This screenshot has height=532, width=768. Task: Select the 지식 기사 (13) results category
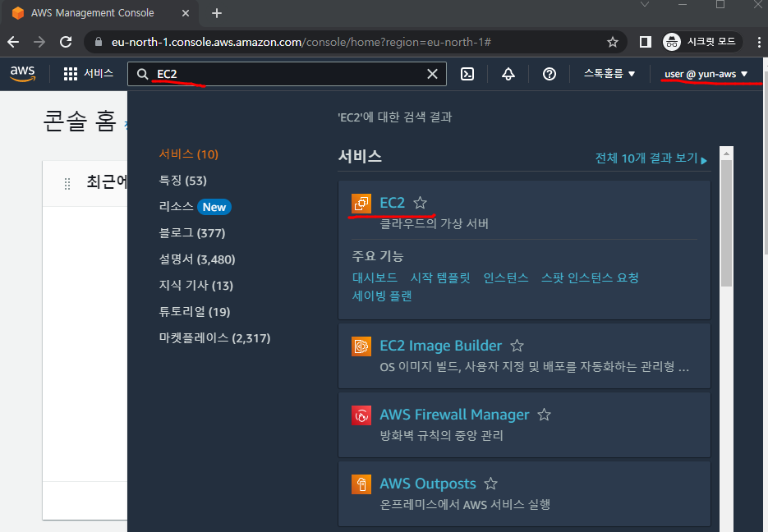pos(196,286)
